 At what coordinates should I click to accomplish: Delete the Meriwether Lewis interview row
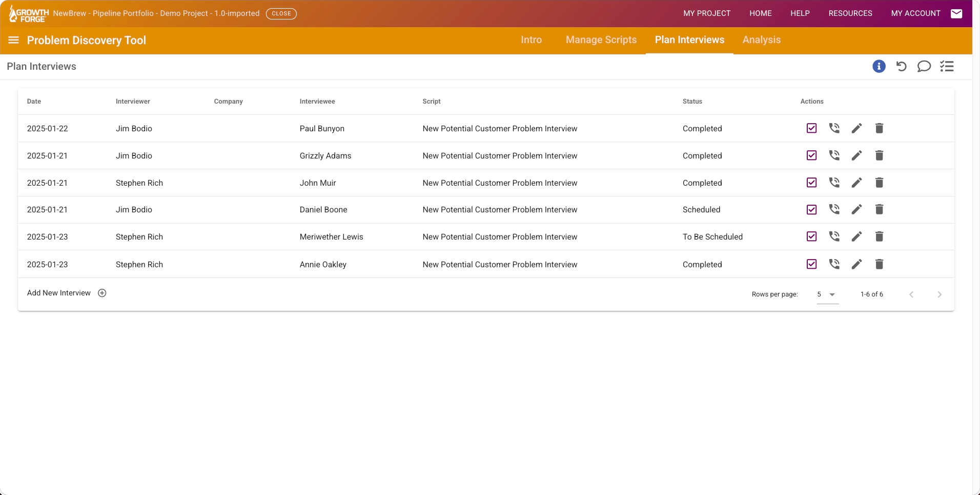click(880, 236)
